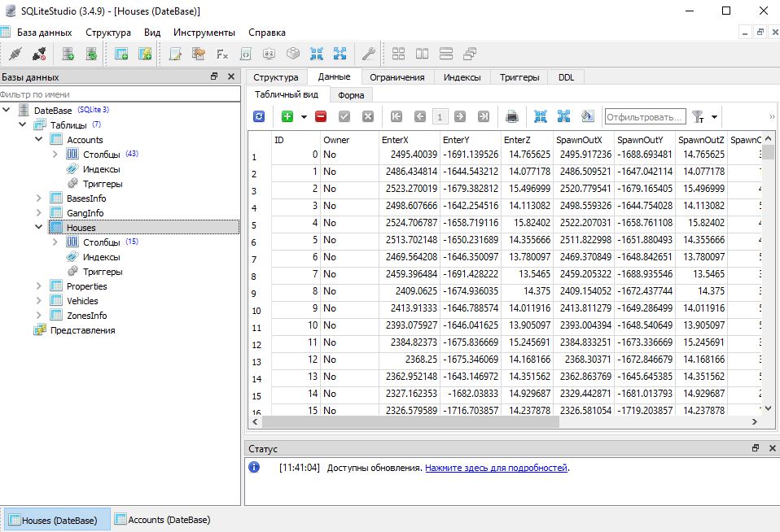
Task: Switch to the Форма view tab
Action: coord(351,95)
